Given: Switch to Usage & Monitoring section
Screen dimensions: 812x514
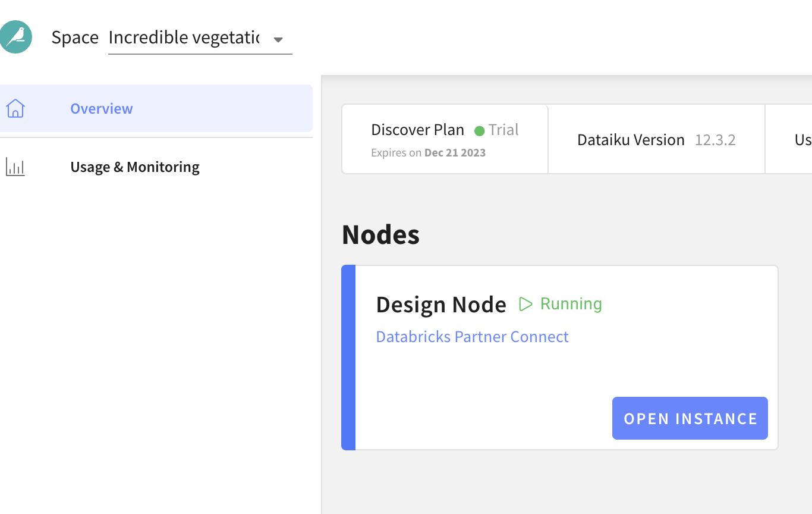Looking at the screenshot, I should tap(135, 167).
